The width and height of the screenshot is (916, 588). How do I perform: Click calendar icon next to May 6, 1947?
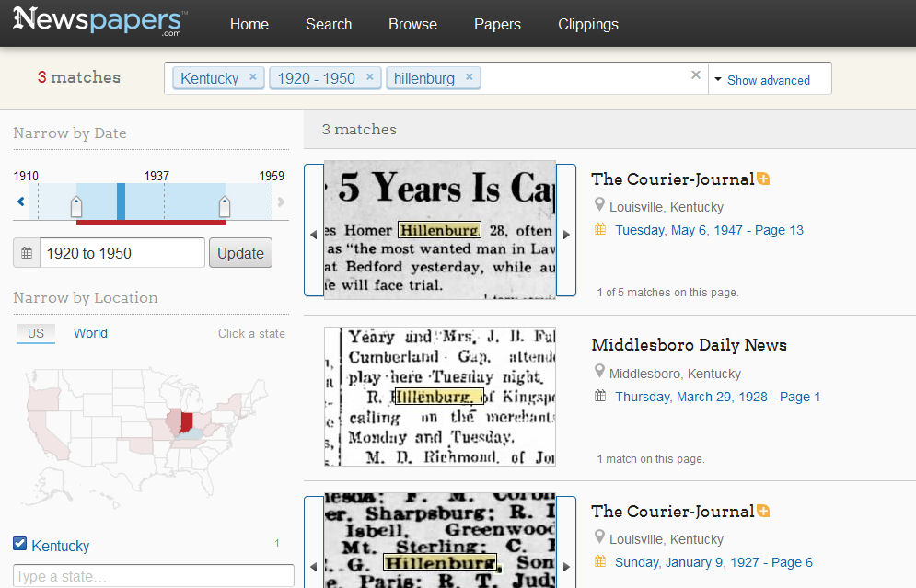point(600,229)
